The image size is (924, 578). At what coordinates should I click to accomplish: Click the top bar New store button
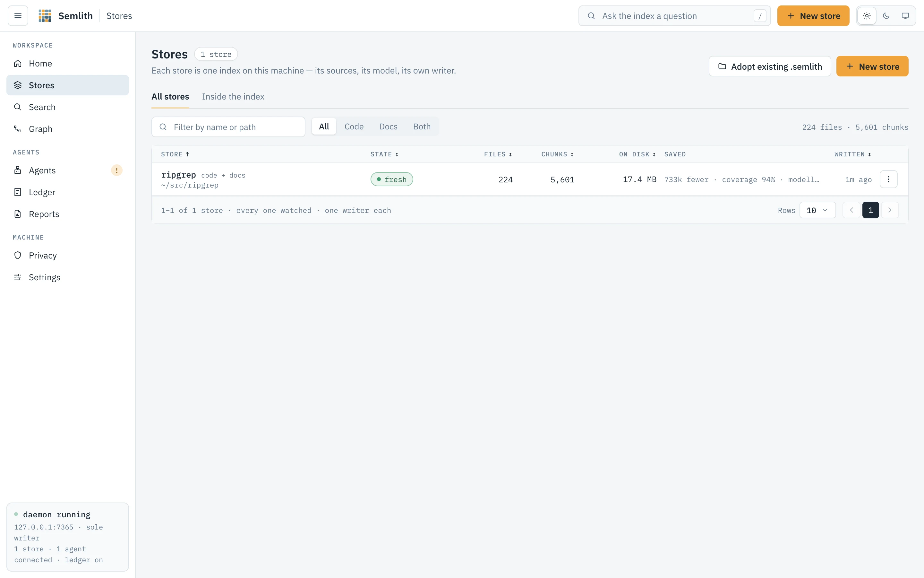coord(813,16)
